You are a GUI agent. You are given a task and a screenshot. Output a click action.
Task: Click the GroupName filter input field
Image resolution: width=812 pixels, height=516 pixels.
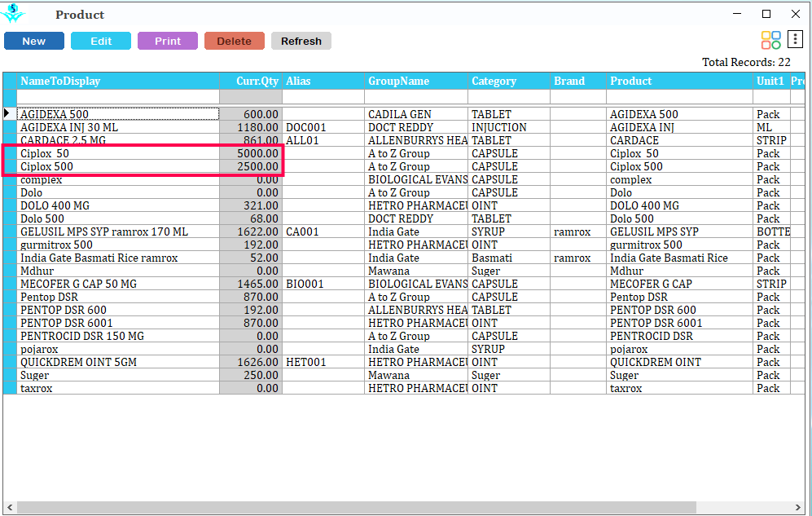coord(416,97)
